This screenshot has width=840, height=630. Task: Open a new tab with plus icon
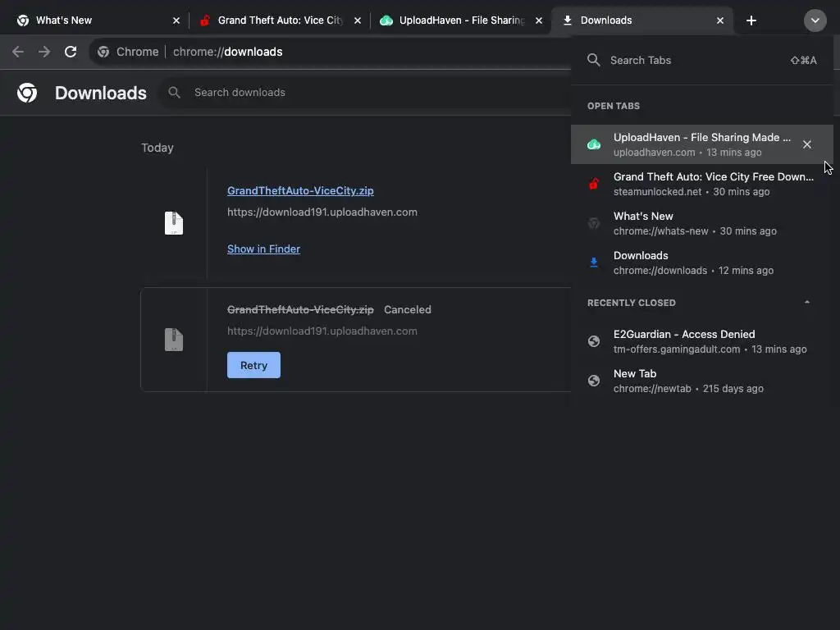coord(751,21)
